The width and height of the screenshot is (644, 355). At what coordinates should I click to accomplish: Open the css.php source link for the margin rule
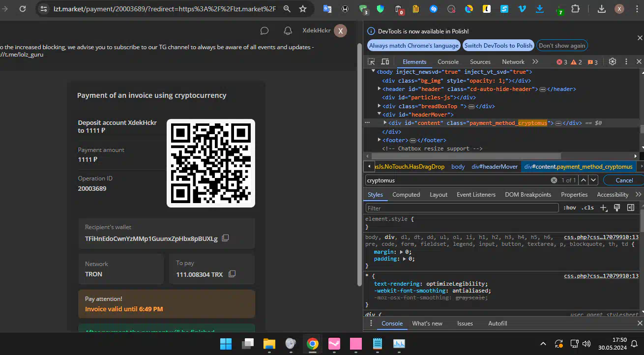coord(601,237)
